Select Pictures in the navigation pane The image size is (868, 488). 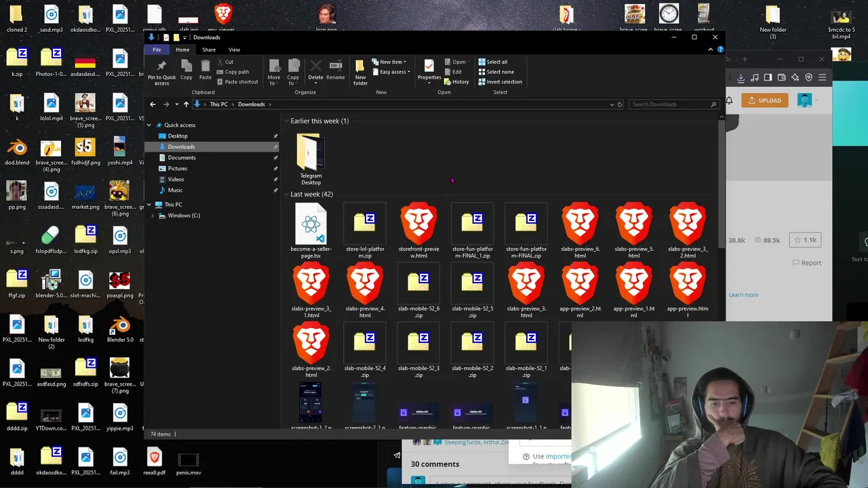click(178, 169)
